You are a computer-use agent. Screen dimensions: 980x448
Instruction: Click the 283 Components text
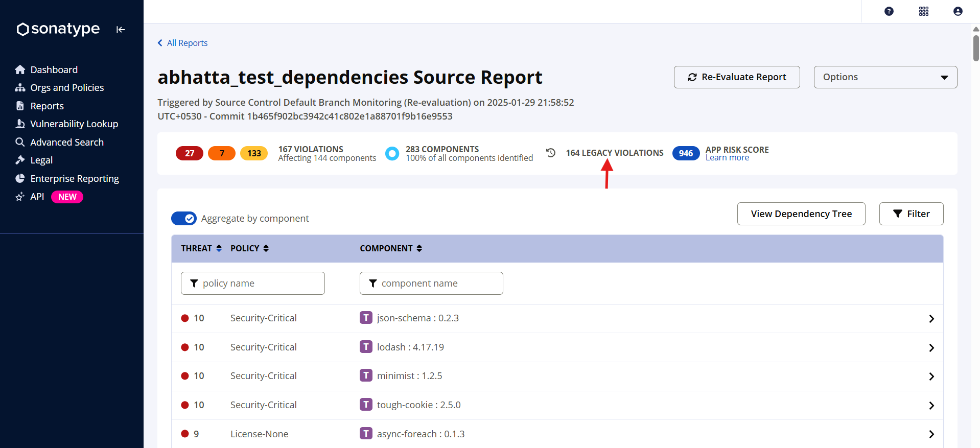click(442, 149)
